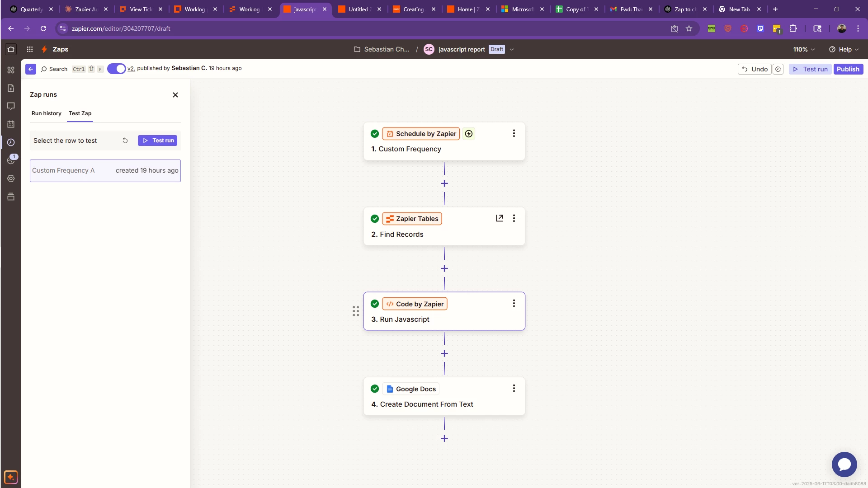Open Code by Zapier step
Viewport: 868px width, 488px height.
coord(444,311)
